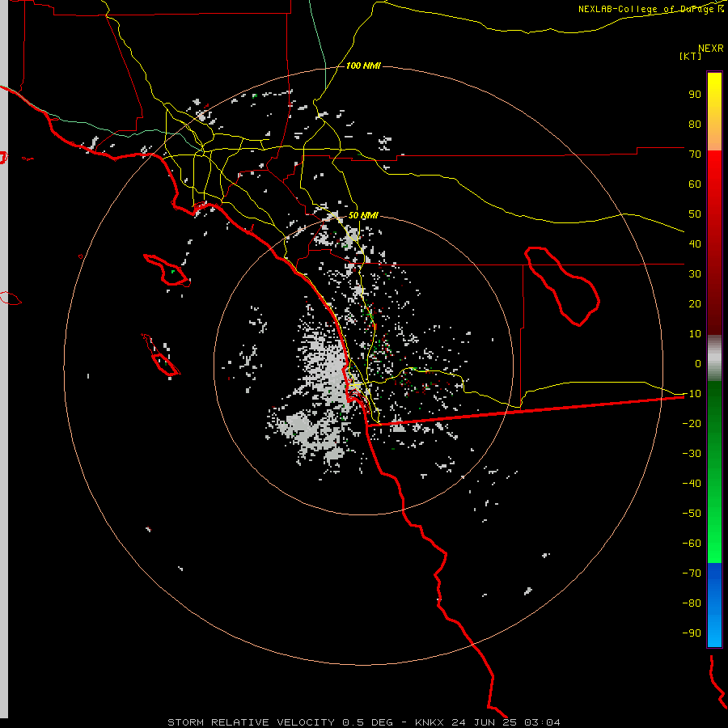728x728 pixels.
Task: Click the positive 80 scale value
Action: pyautogui.click(x=695, y=124)
